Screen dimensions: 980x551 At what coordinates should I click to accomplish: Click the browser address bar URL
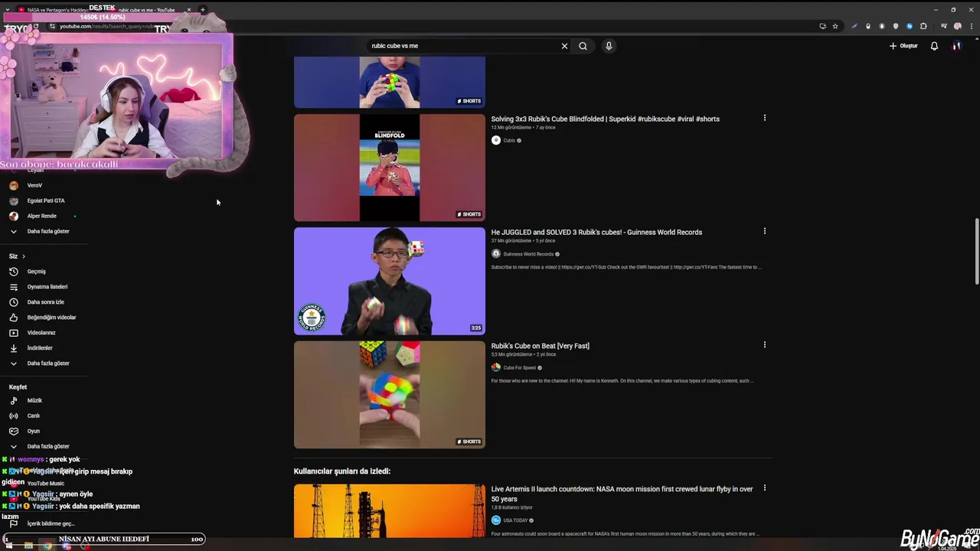pyautogui.click(x=107, y=26)
